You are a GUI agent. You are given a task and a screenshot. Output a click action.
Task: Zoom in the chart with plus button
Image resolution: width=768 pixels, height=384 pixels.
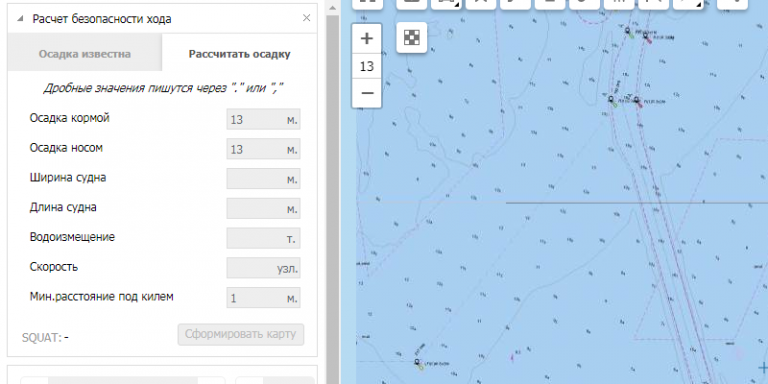tap(367, 38)
